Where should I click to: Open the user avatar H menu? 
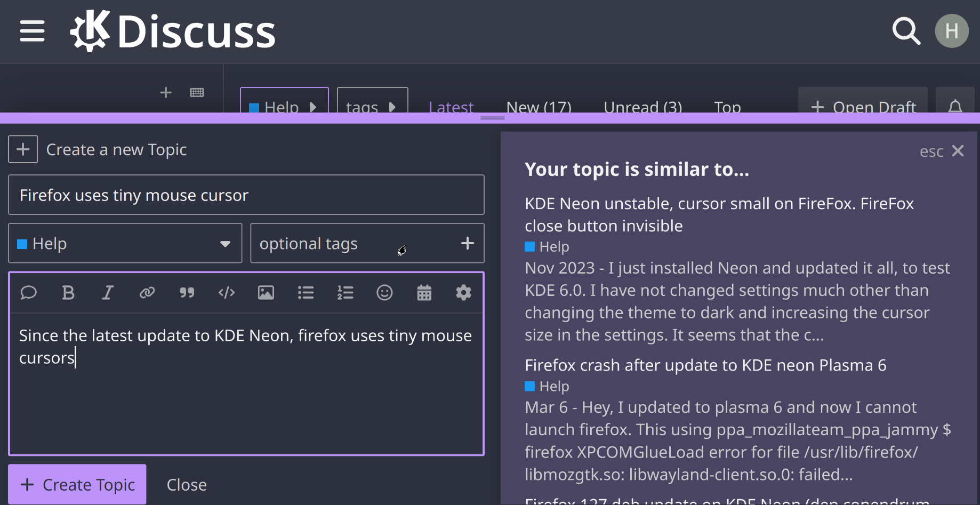952,31
